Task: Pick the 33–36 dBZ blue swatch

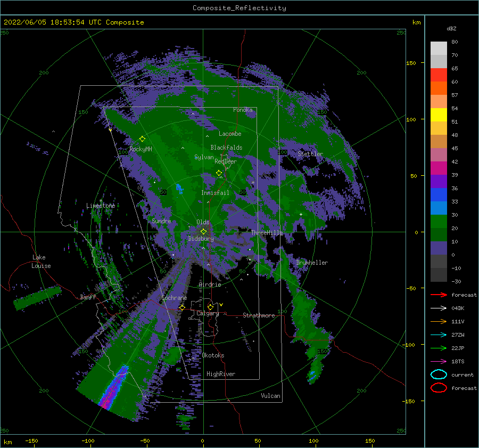Action: 439,194
